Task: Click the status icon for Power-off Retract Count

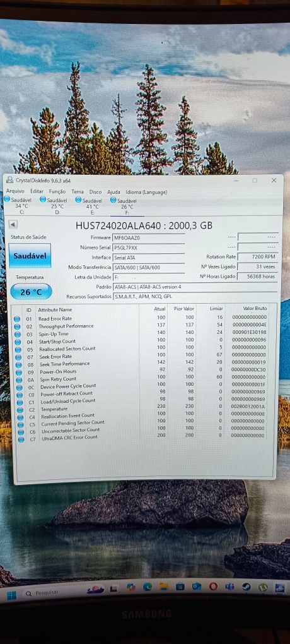Action: (x=20, y=395)
